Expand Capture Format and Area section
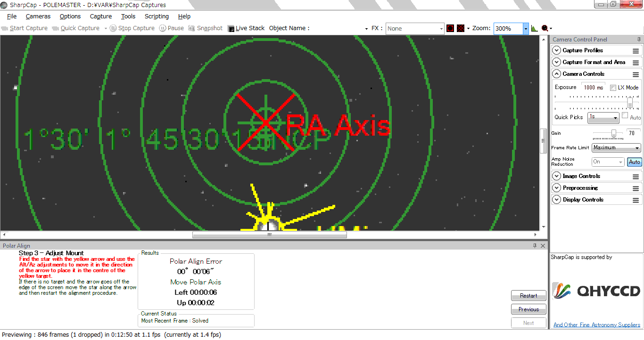 point(557,62)
